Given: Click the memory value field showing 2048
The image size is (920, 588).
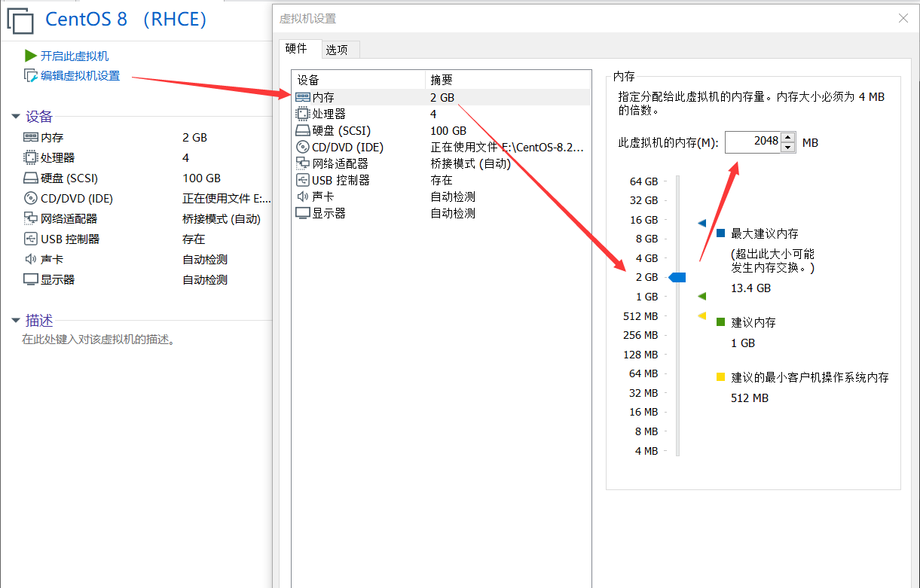Looking at the screenshot, I should coord(753,142).
